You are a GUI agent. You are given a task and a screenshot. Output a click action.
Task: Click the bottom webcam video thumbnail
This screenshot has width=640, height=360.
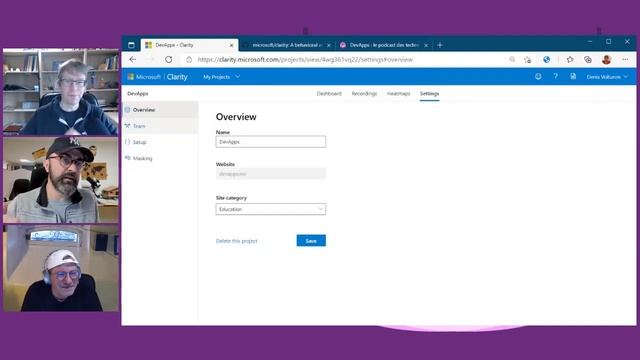click(61, 268)
